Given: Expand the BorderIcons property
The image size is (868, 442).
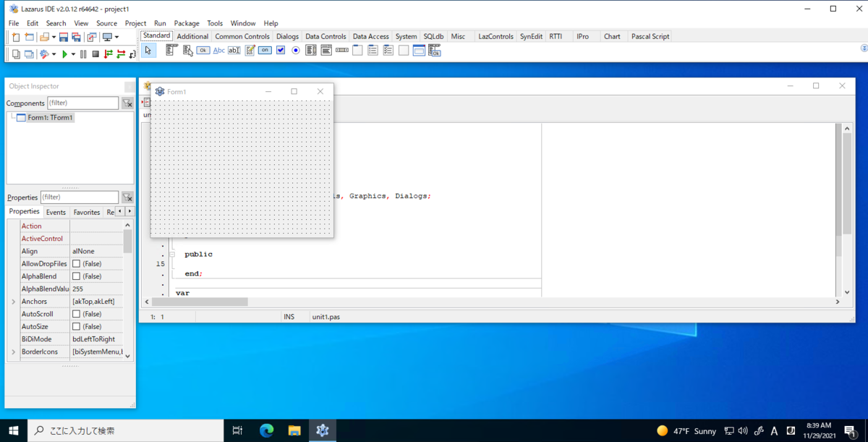Looking at the screenshot, I should coord(13,352).
